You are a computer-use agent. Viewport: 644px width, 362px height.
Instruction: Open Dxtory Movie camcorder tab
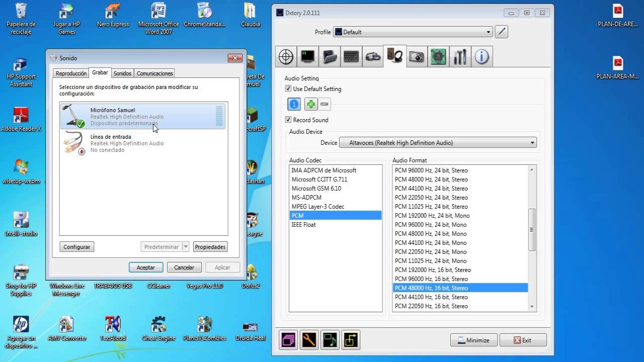[373, 57]
